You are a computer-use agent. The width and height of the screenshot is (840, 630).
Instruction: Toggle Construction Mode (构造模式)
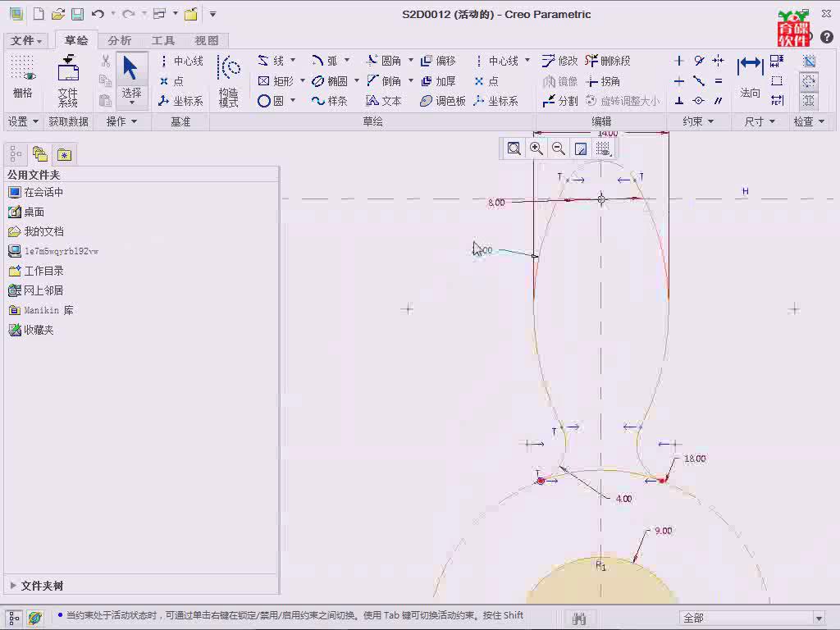[228, 80]
